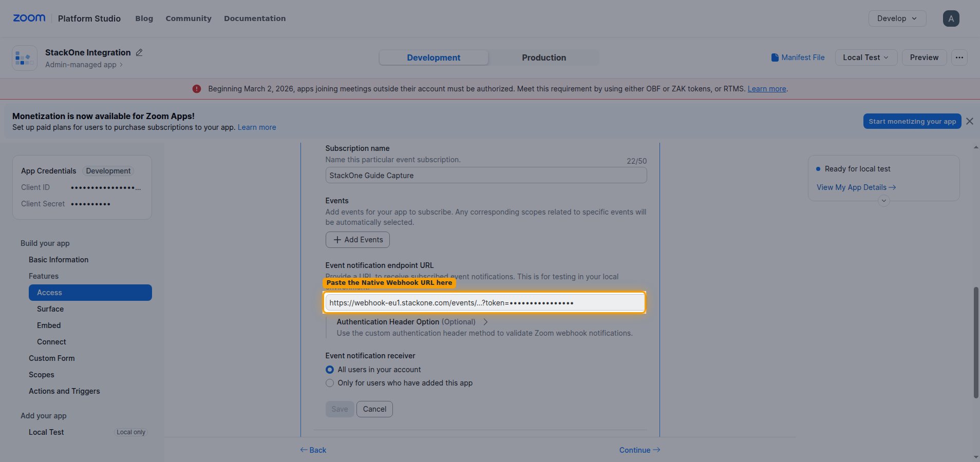Click the Development credentials badge
The width and height of the screenshot is (980, 462).
point(108,171)
